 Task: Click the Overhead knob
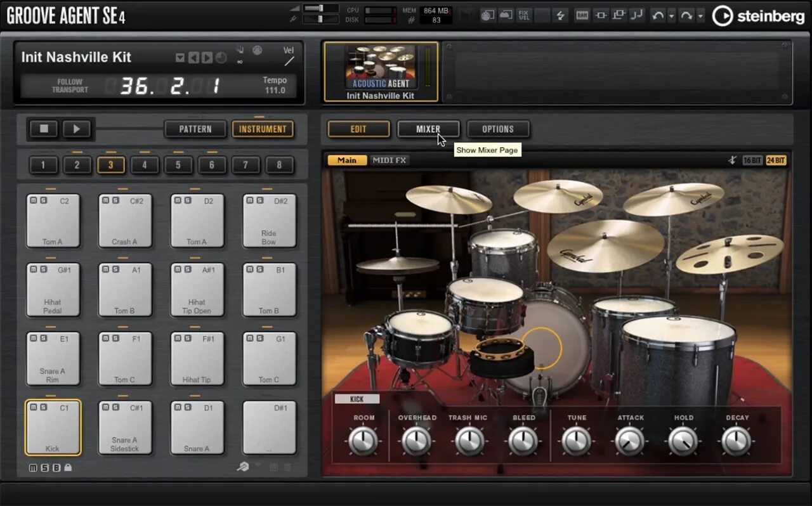coord(417,441)
